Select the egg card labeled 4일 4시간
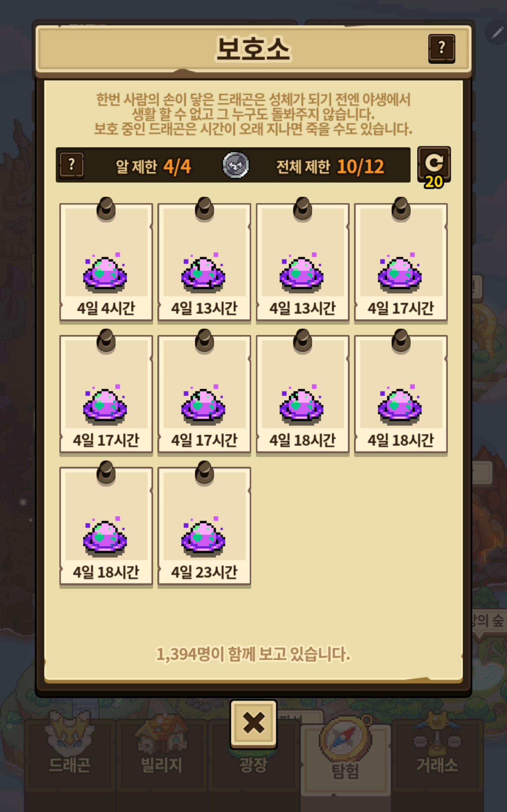The width and height of the screenshot is (507, 812). point(106,262)
